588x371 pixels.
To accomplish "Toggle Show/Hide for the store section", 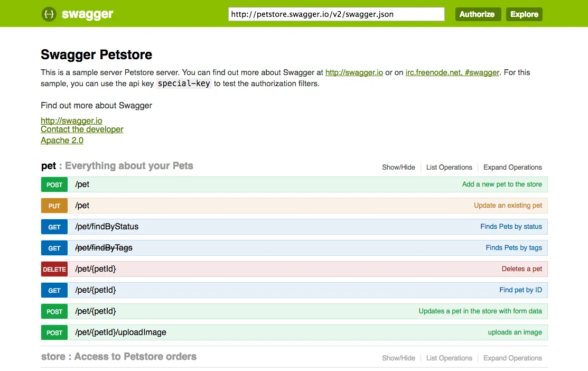I will 398,358.
